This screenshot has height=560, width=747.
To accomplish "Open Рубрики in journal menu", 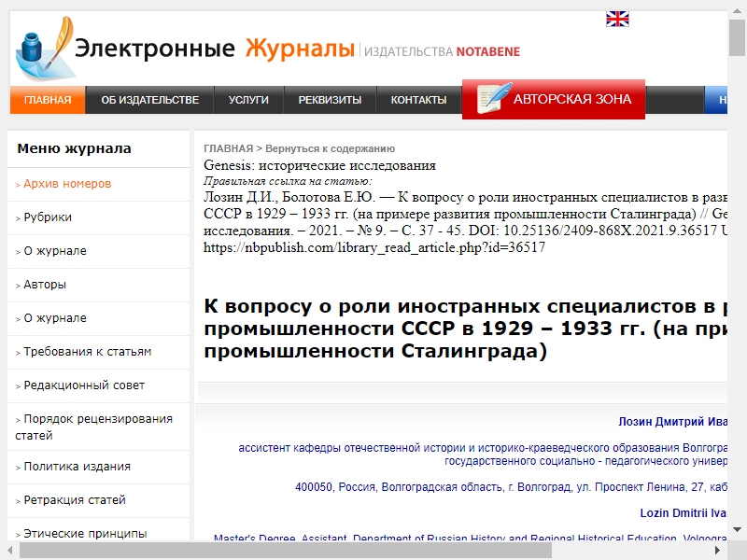I will pyautogui.click(x=48, y=217).
